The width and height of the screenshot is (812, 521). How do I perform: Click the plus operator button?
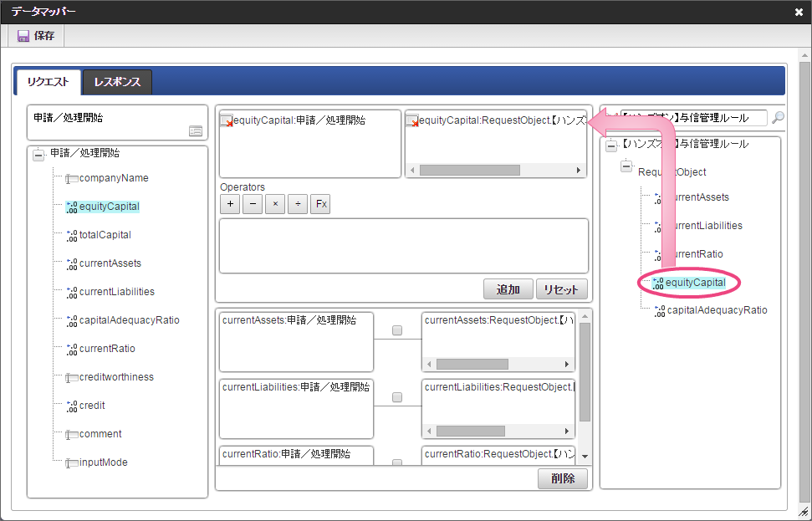click(230, 204)
